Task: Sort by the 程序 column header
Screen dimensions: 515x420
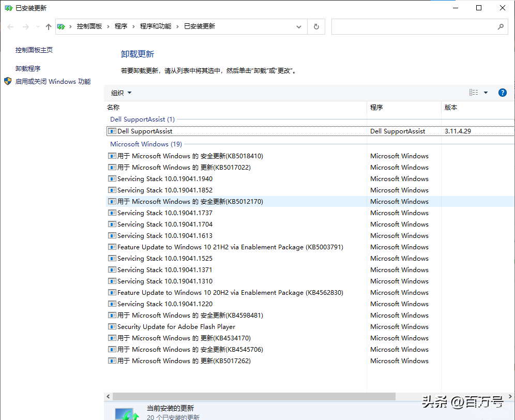Action: tap(376, 108)
